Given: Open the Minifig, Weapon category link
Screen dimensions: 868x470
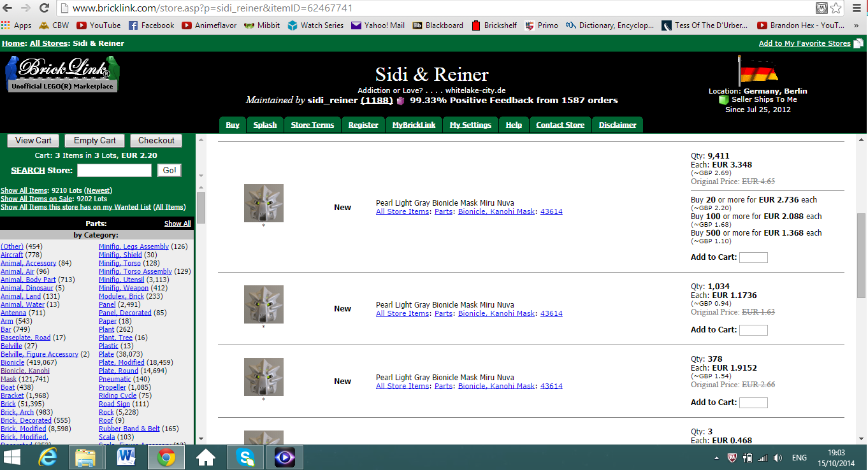Looking at the screenshot, I should point(124,288).
